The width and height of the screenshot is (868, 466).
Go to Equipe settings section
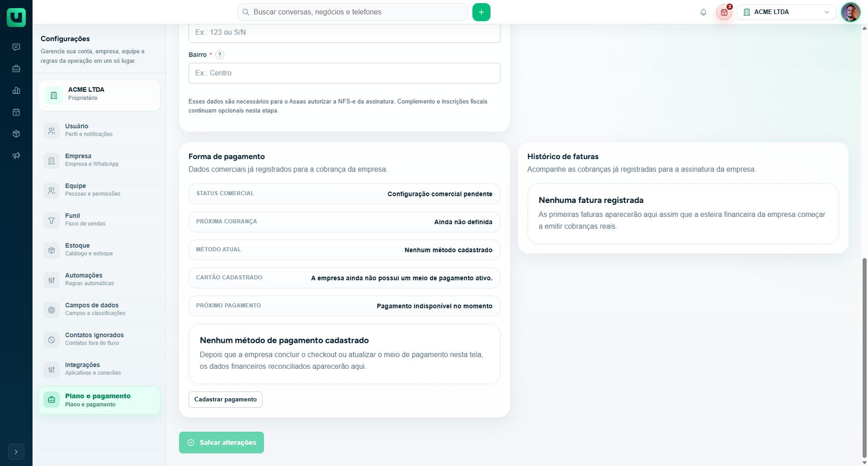tap(99, 190)
